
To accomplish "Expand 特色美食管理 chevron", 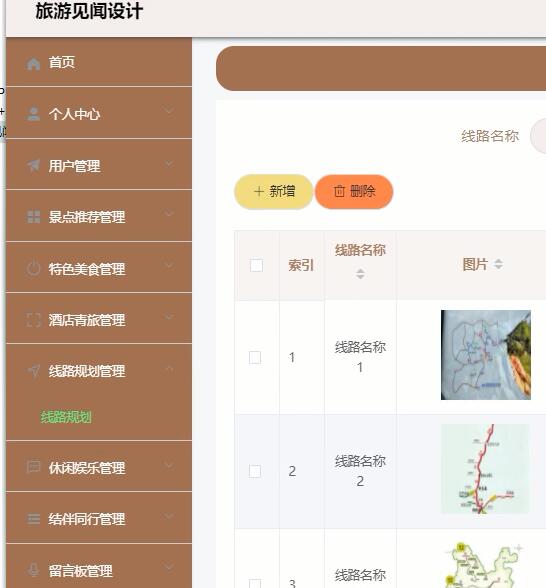I will 169,266.
